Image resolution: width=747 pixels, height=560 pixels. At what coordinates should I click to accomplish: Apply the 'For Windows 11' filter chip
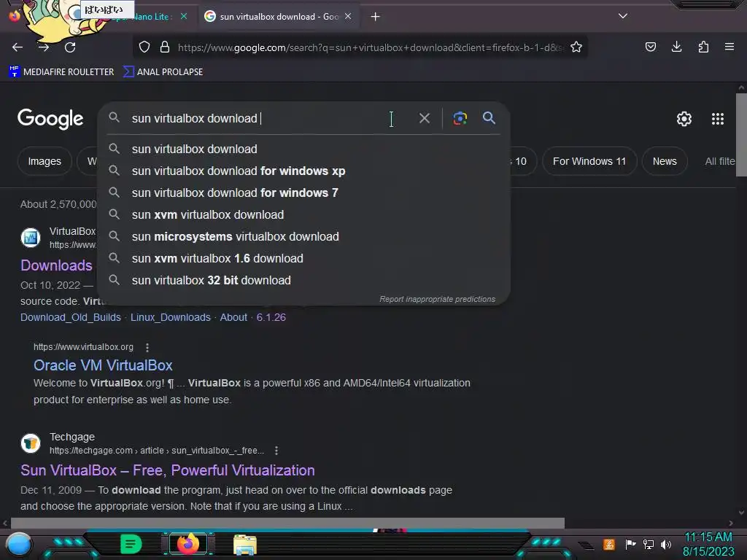[x=589, y=161]
